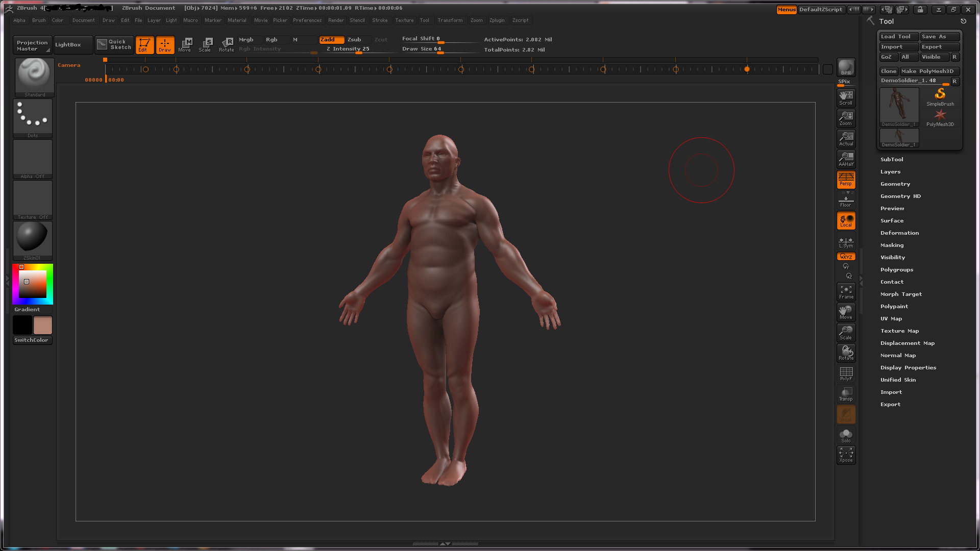
Task: Expand the SubTool section
Action: [x=891, y=159]
